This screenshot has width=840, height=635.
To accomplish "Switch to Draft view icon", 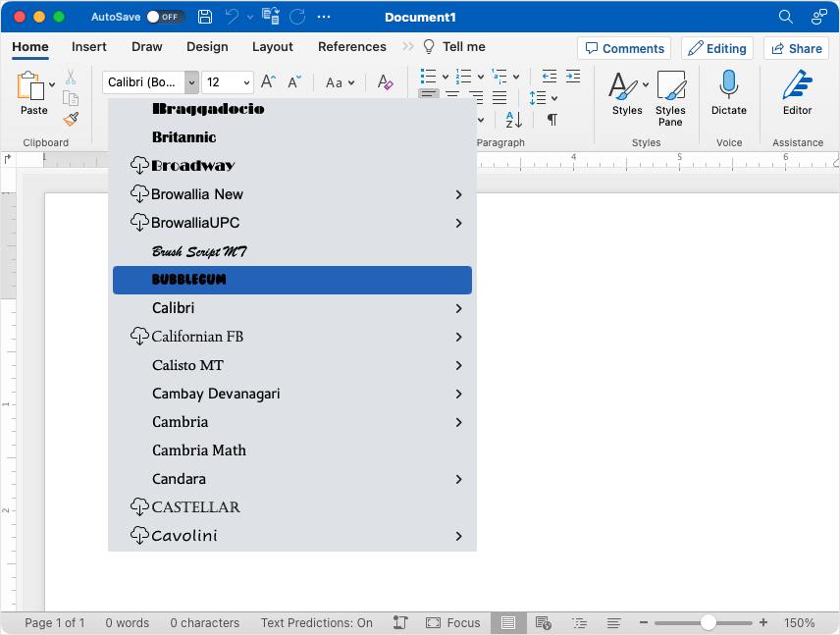I will (x=614, y=622).
